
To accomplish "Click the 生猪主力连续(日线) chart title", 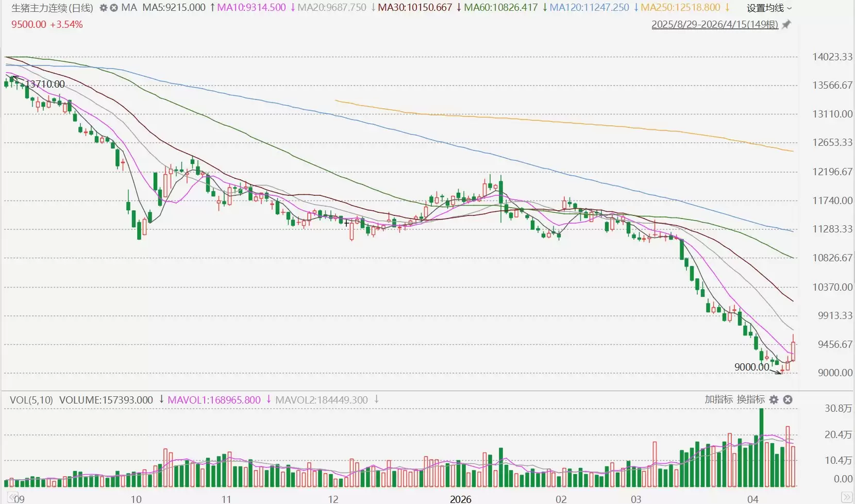I will [x=52, y=8].
